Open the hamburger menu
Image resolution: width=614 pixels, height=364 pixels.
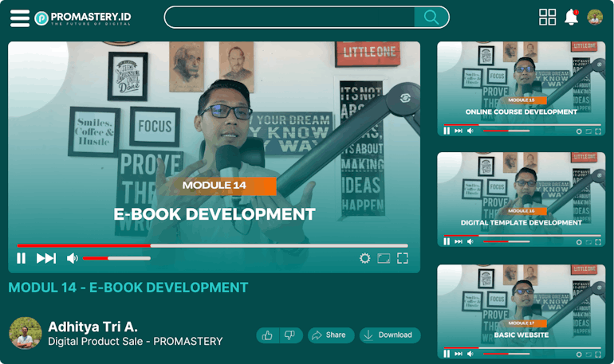19,18
